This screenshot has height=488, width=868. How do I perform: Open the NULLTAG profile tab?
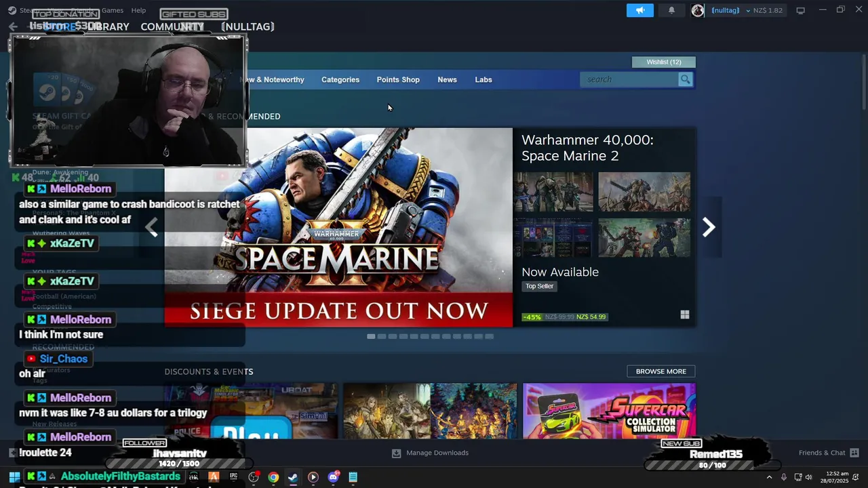(248, 26)
